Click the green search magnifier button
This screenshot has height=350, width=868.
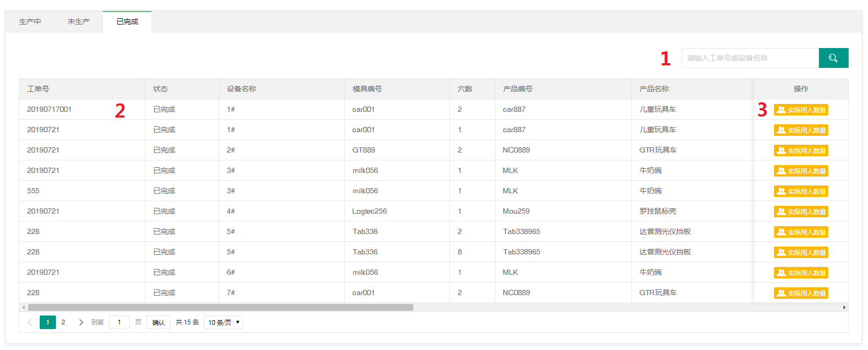[833, 58]
